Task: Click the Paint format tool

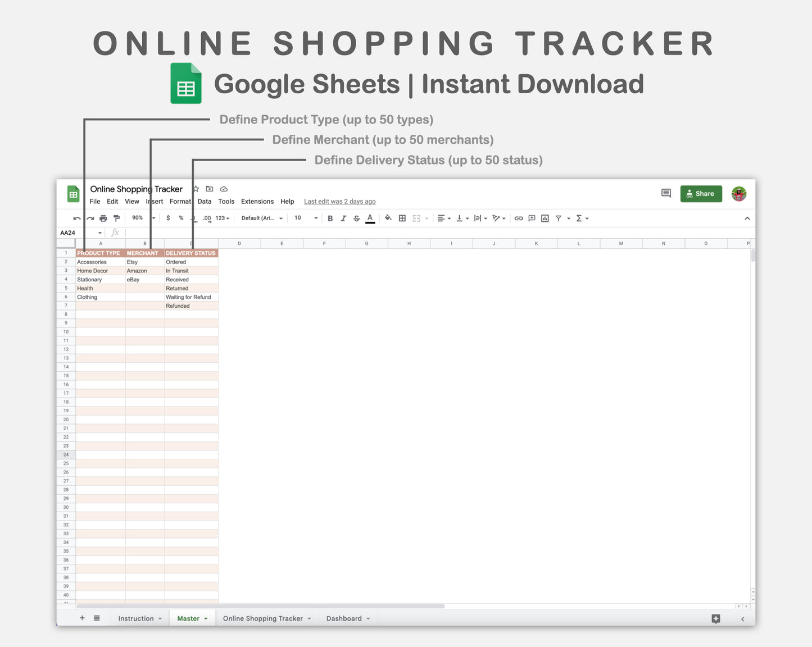Action: pyautogui.click(x=116, y=218)
